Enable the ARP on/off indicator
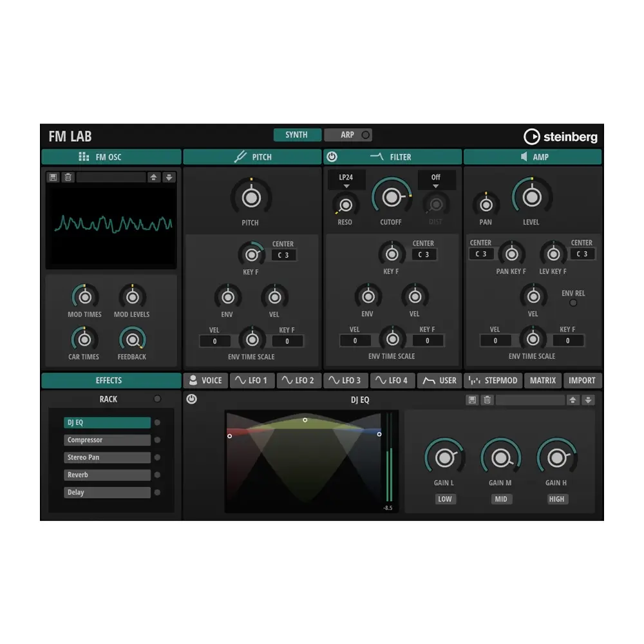 click(x=365, y=135)
